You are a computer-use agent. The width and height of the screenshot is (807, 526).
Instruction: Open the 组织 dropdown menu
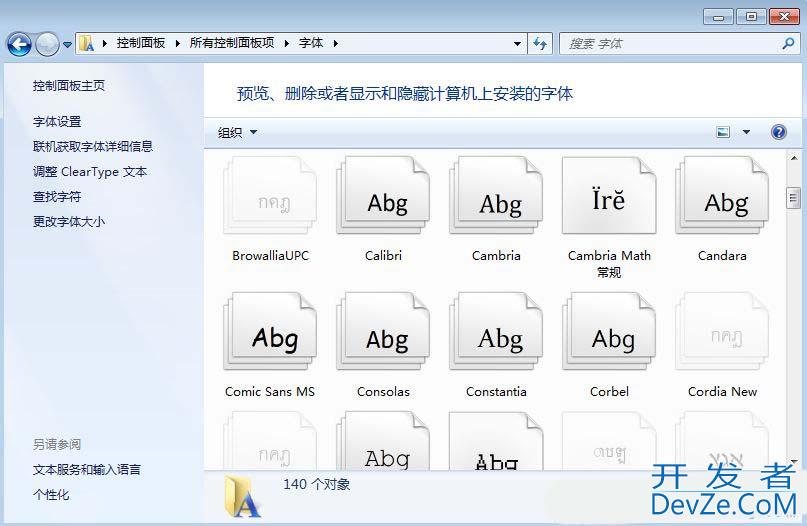[x=237, y=132]
